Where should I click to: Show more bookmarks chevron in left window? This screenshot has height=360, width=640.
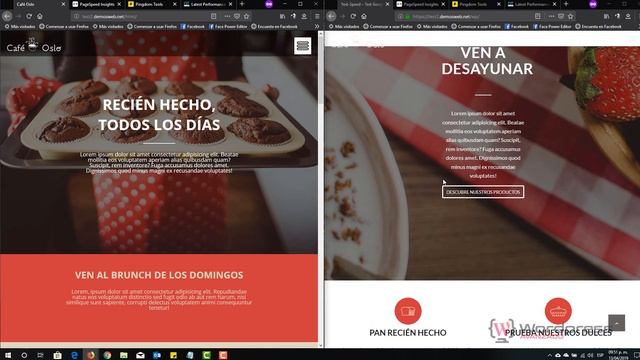[317, 27]
